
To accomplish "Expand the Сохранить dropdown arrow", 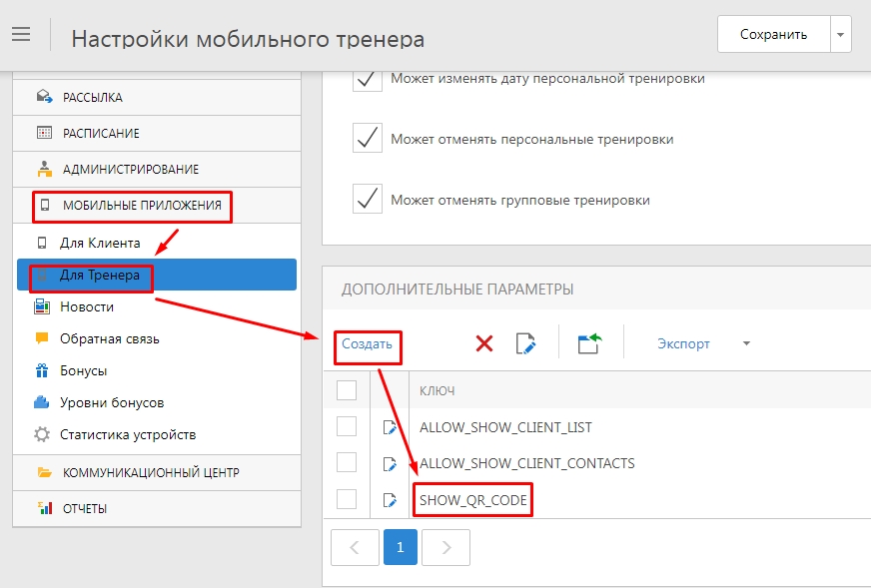I will coord(840,34).
